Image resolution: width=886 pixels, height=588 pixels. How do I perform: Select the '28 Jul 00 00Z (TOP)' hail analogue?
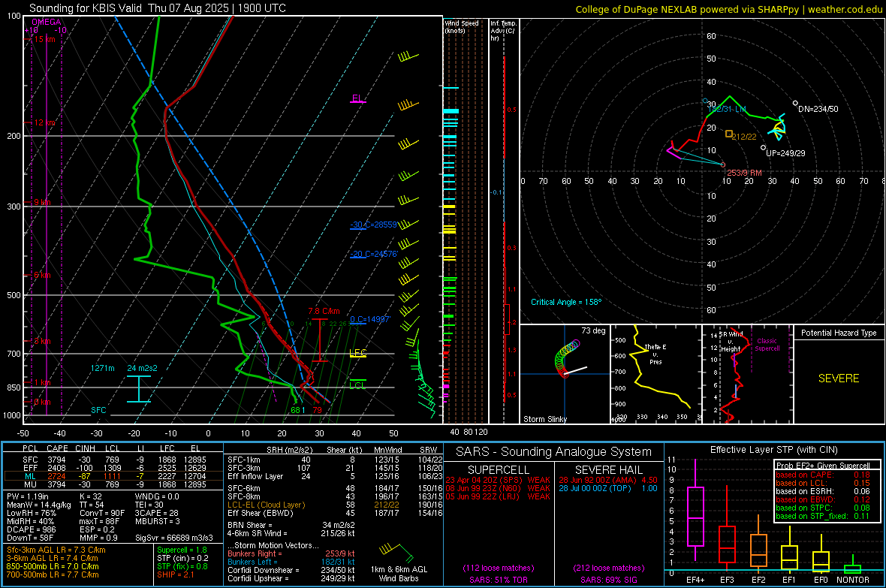click(x=608, y=488)
